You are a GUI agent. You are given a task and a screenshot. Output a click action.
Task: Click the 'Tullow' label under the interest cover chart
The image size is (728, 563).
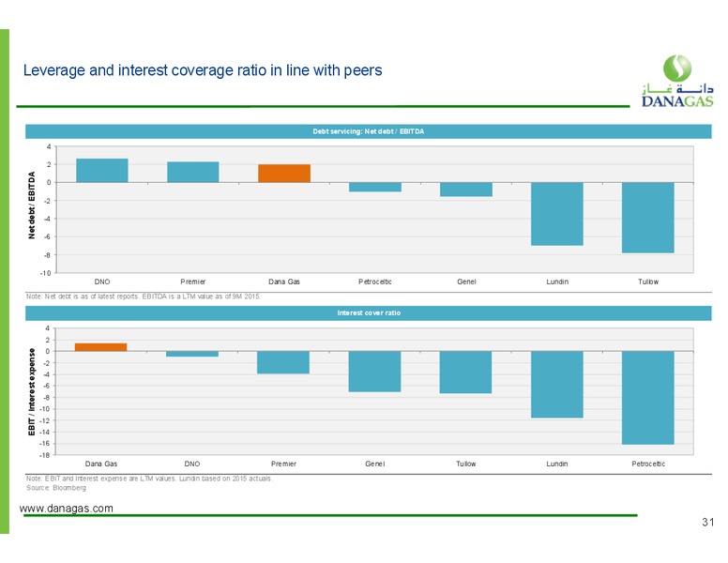(466, 464)
